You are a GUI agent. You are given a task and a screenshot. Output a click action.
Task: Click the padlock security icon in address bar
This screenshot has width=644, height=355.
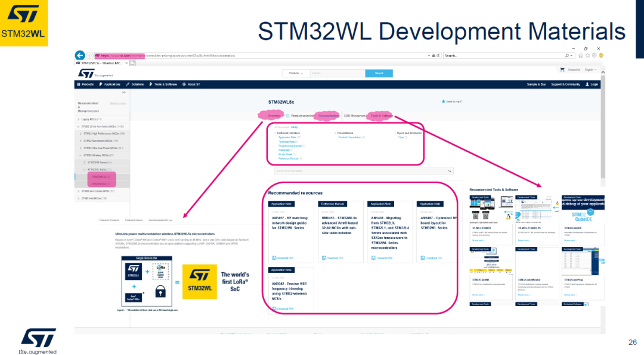[434, 55]
